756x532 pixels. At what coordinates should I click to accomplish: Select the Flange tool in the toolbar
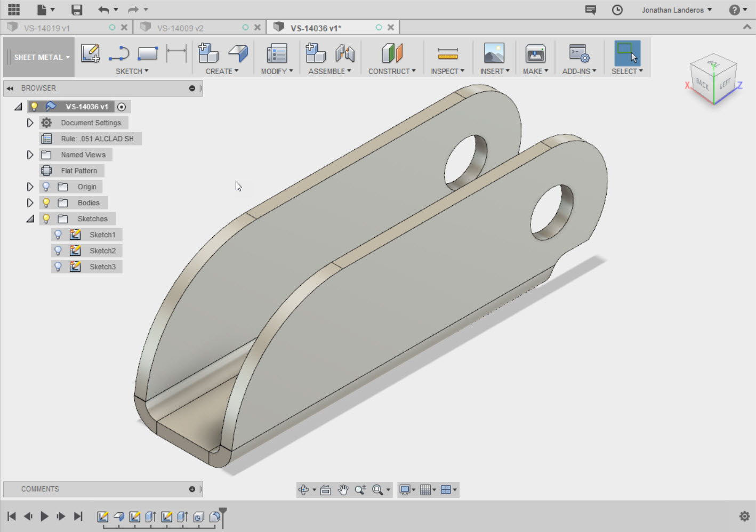[238, 53]
